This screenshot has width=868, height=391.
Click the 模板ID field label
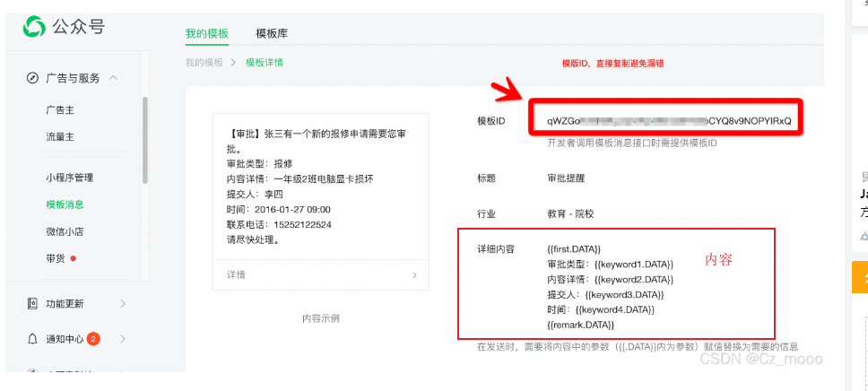point(491,121)
